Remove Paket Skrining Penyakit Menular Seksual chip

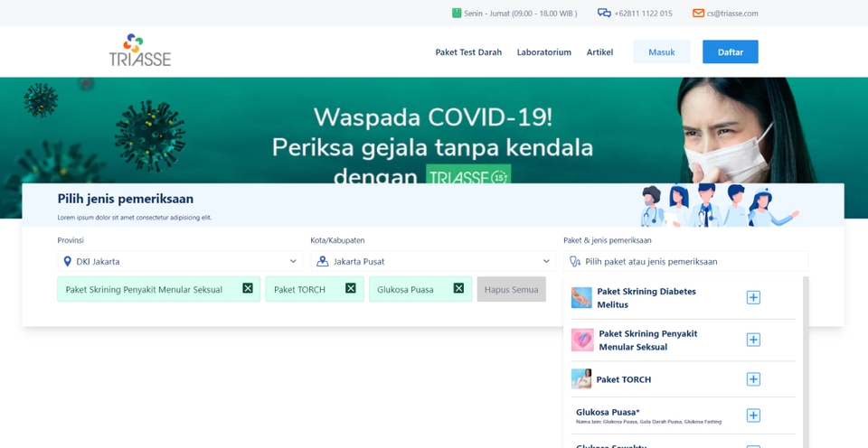248,288
